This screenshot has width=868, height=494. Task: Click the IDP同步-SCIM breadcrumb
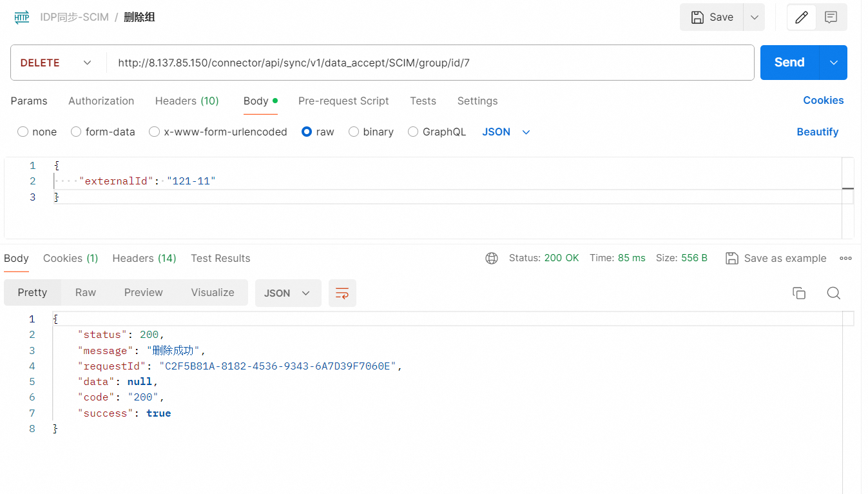pos(75,17)
